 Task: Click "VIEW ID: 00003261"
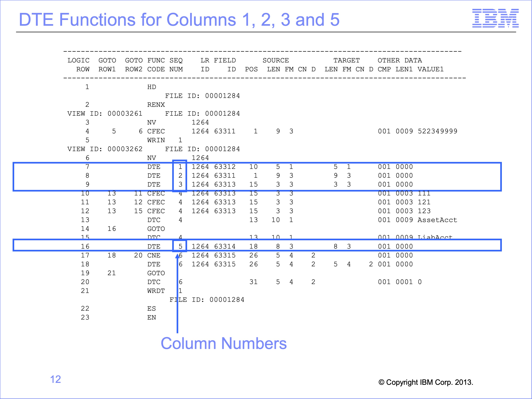pos(105,114)
